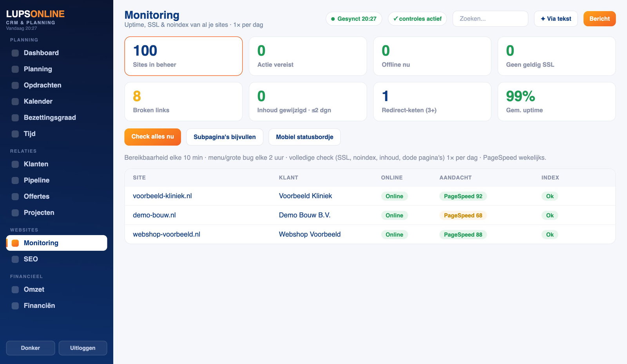Click the ONLINE column header
This screenshot has width=627, height=364.
click(x=392, y=177)
